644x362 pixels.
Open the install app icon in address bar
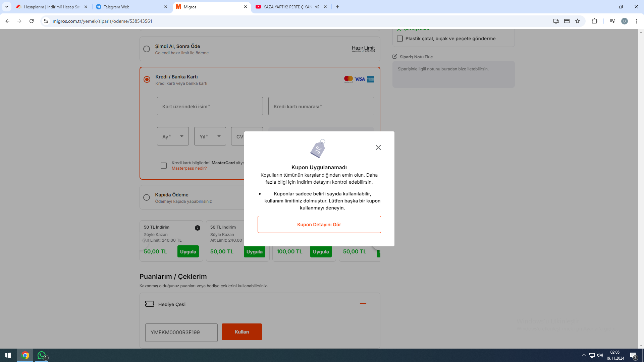(556, 21)
